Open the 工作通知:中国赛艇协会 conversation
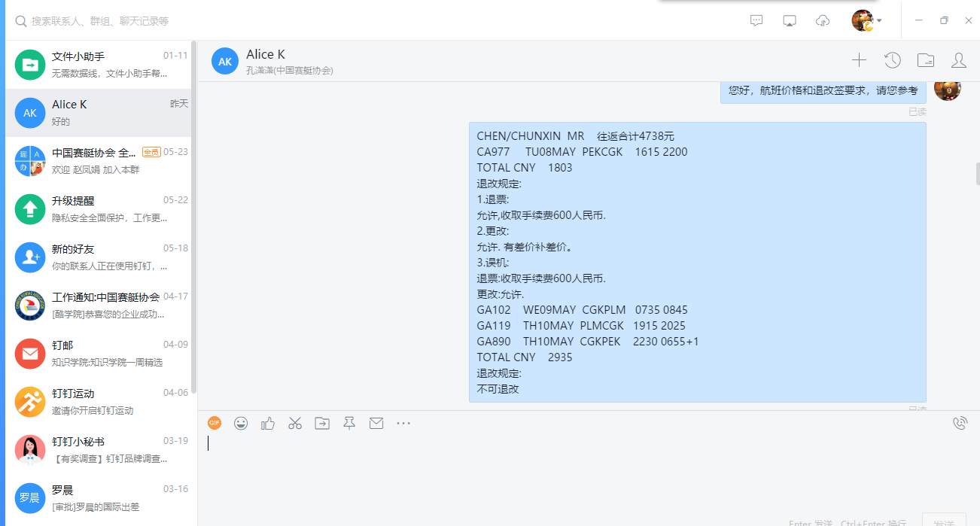 101,306
